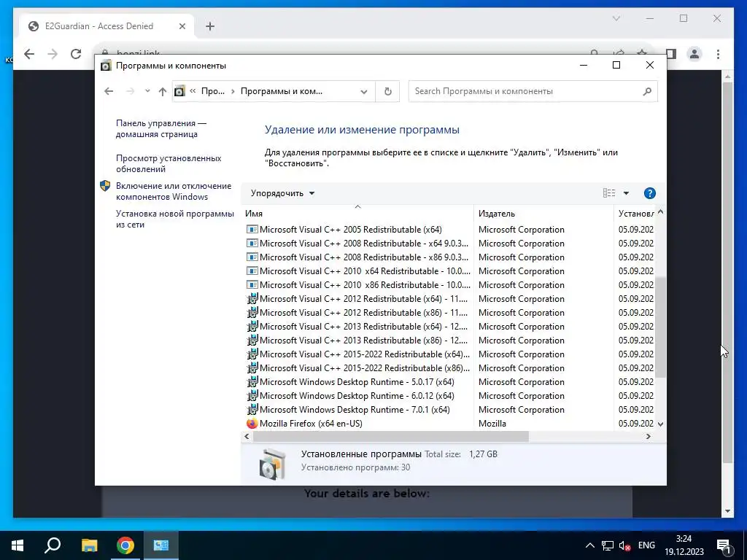The width and height of the screenshot is (747, 560).
Task: Open the Windows Start menu
Action: (x=18, y=545)
